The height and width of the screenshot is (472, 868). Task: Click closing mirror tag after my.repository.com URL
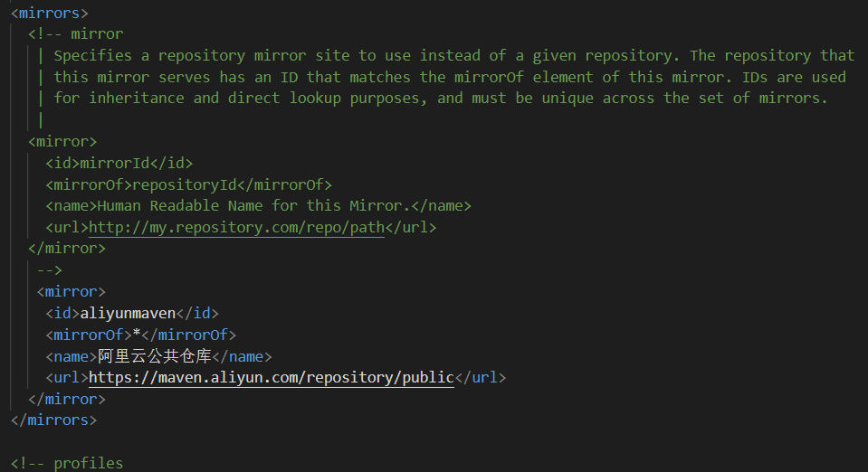[x=67, y=248]
